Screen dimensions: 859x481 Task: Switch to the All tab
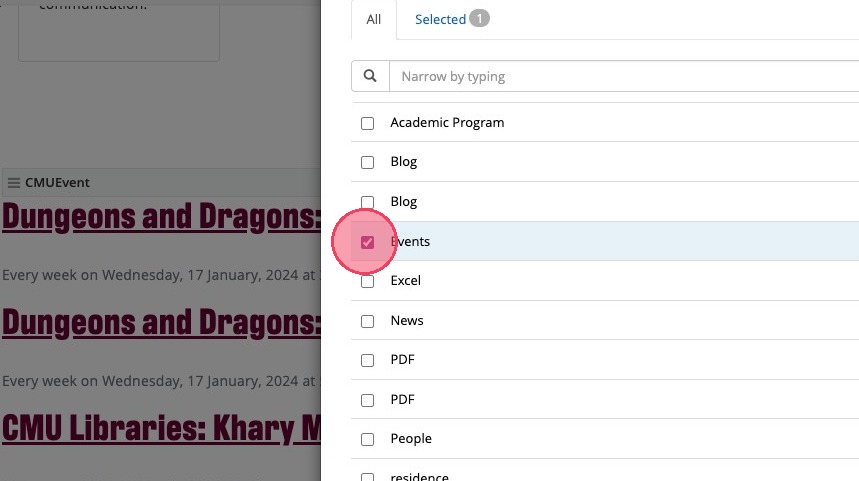coord(374,19)
